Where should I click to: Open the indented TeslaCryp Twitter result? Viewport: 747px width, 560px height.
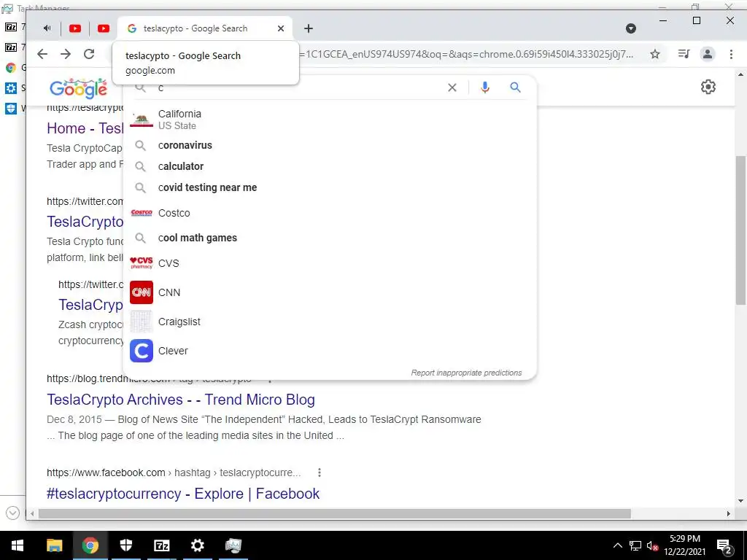(90, 305)
